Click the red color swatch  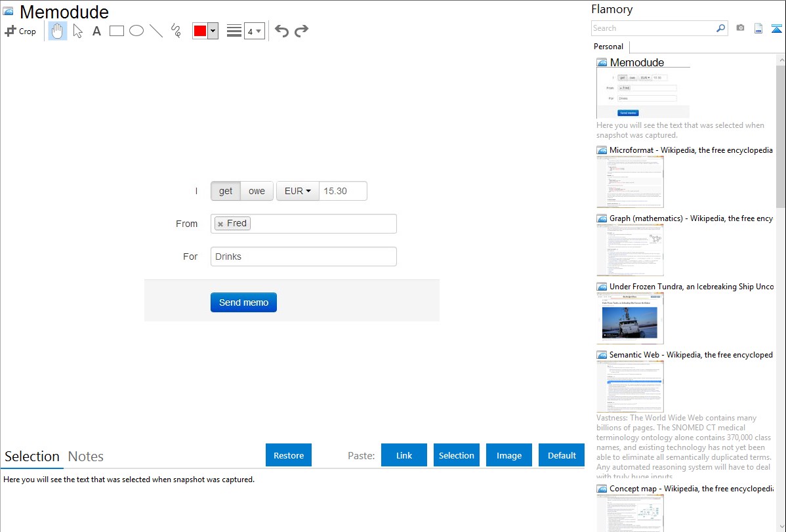coord(200,31)
